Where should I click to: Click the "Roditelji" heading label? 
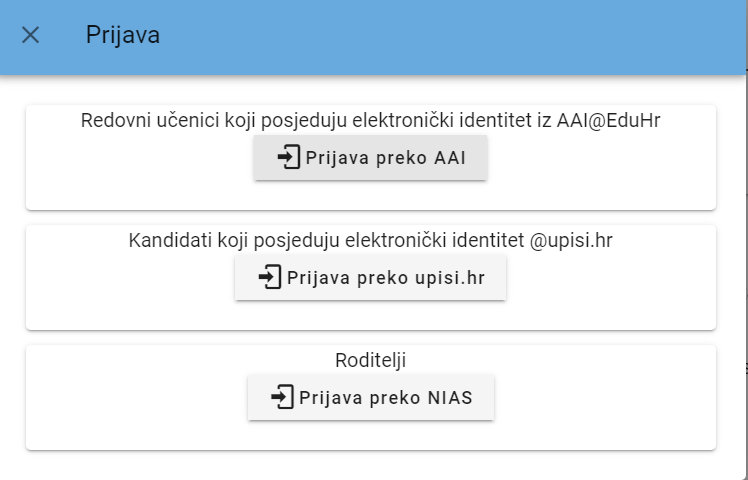371,360
